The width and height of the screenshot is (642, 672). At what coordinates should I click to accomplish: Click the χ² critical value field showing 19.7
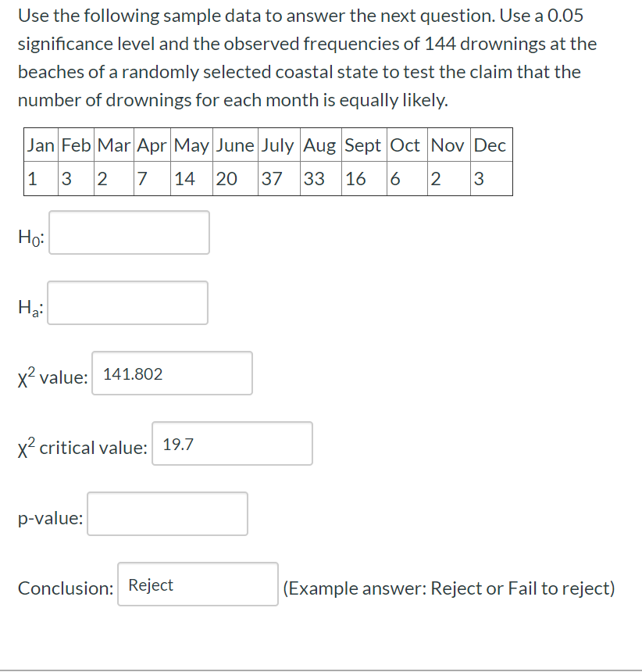point(232,444)
